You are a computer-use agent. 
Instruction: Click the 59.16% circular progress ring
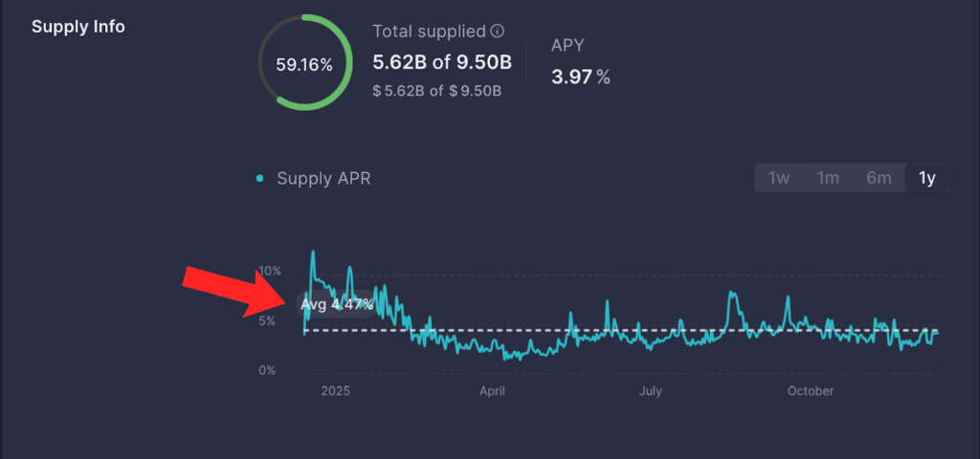304,65
